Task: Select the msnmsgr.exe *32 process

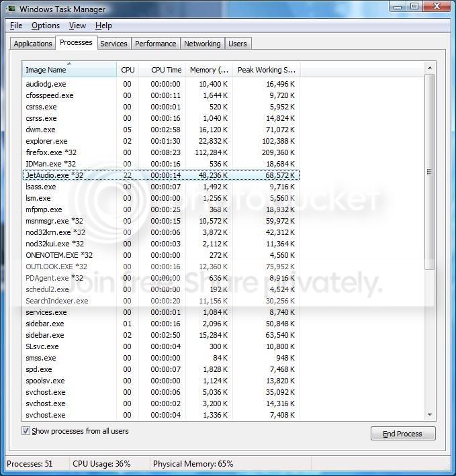Action: [x=161, y=221]
